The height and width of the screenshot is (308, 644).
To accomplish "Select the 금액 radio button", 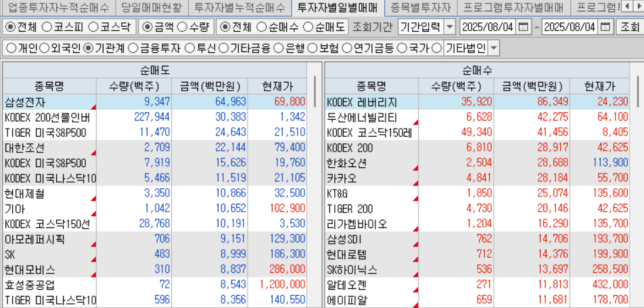I will click(147, 28).
